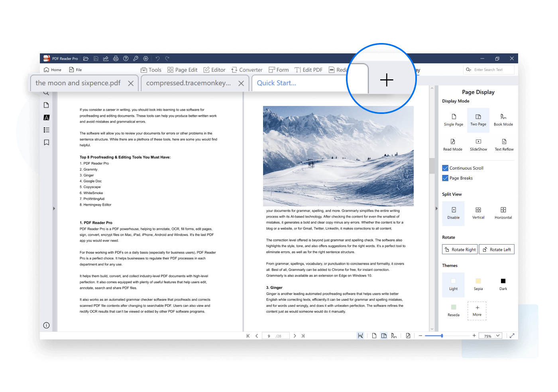
Task: Select Vertical split view
Action: pyautogui.click(x=478, y=213)
